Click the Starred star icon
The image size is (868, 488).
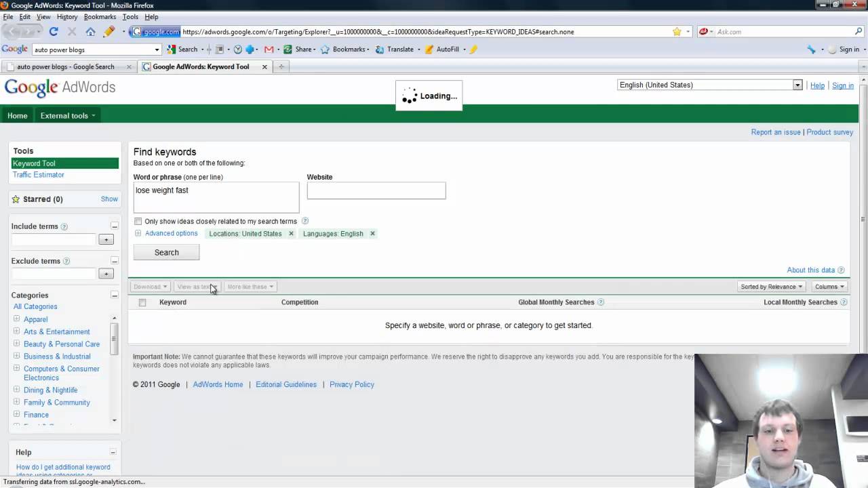pos(16,199)
